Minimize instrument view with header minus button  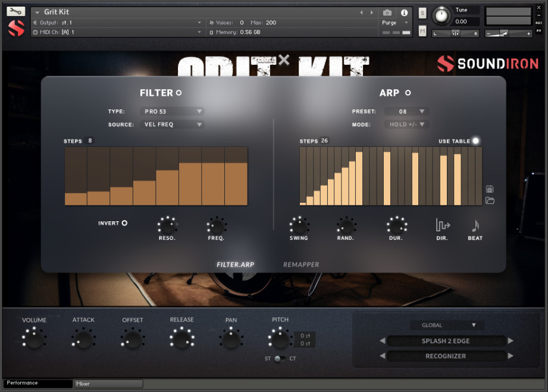tap(538, 15)
